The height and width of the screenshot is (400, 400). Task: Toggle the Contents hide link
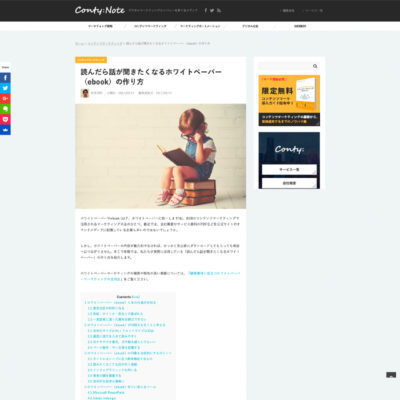[136, 297]
